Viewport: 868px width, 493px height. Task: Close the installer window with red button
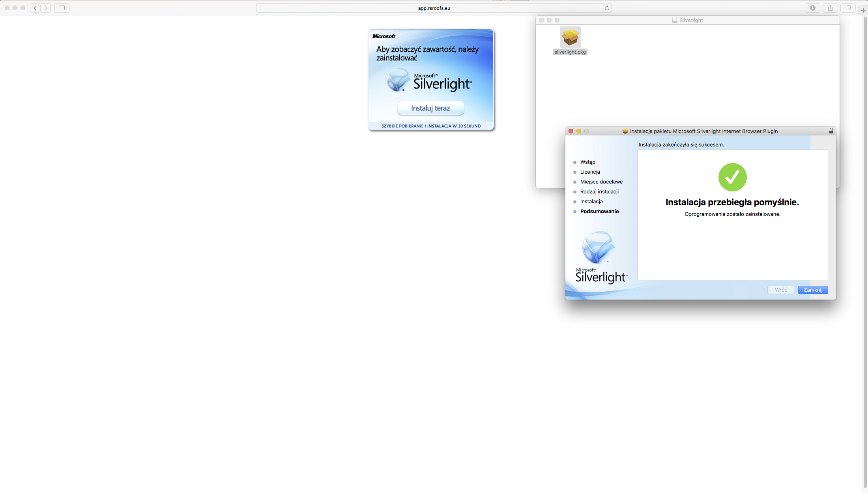click(571, 131)
